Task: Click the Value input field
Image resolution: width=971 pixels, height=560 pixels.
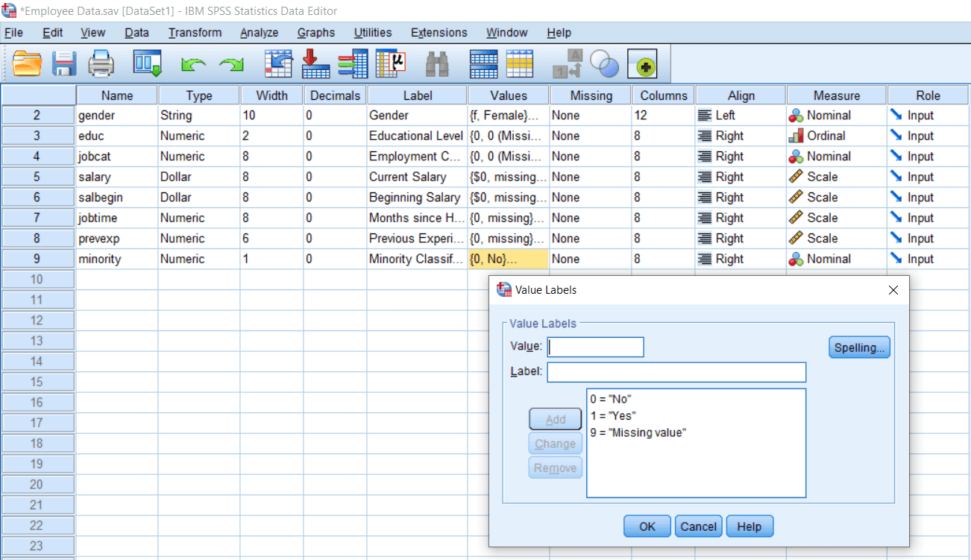Action: tap(595, 347)
